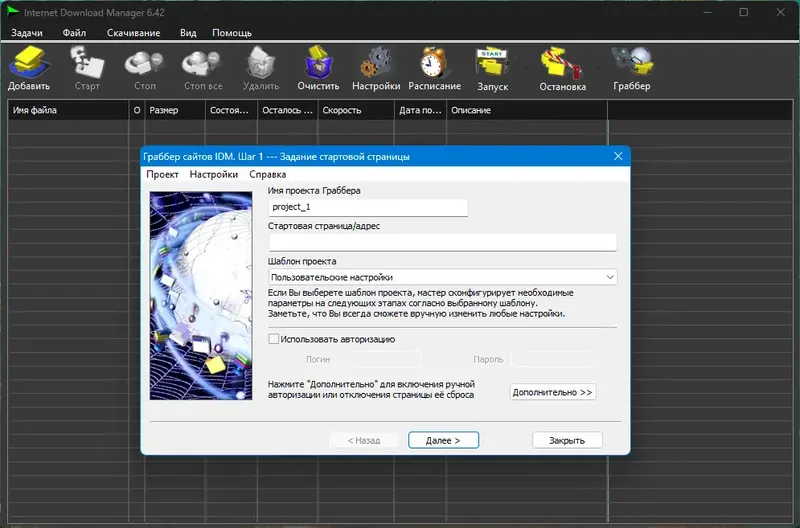Open the Расписание alarm clock icon
The image size is (800, 528).
coord(434,68)
